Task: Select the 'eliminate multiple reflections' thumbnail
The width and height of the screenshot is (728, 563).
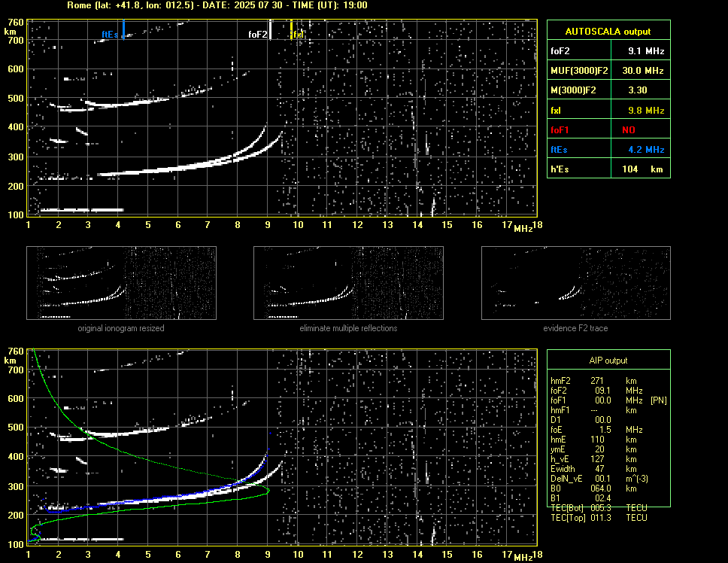Action: coord(348,283)
